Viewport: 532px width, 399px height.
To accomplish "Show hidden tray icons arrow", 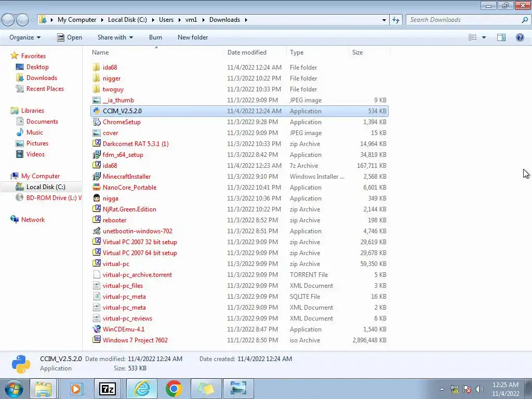I will [442, 389].
